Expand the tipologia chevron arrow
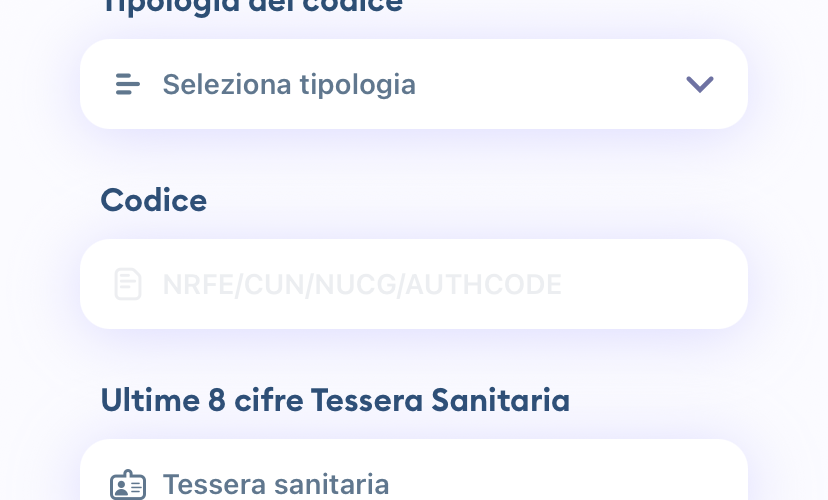 pos(700,84)
